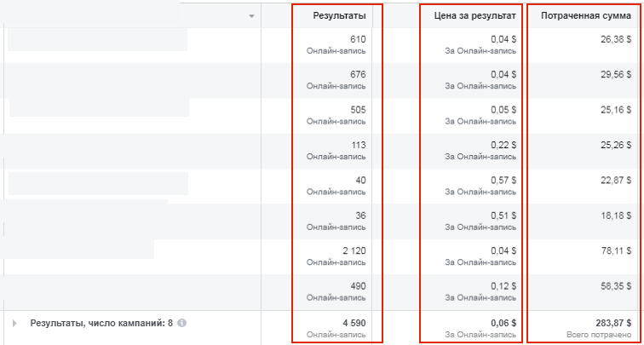644x345 pixels.
Task: Click the 0,57 $ cost per result
Action: (503, 181)
